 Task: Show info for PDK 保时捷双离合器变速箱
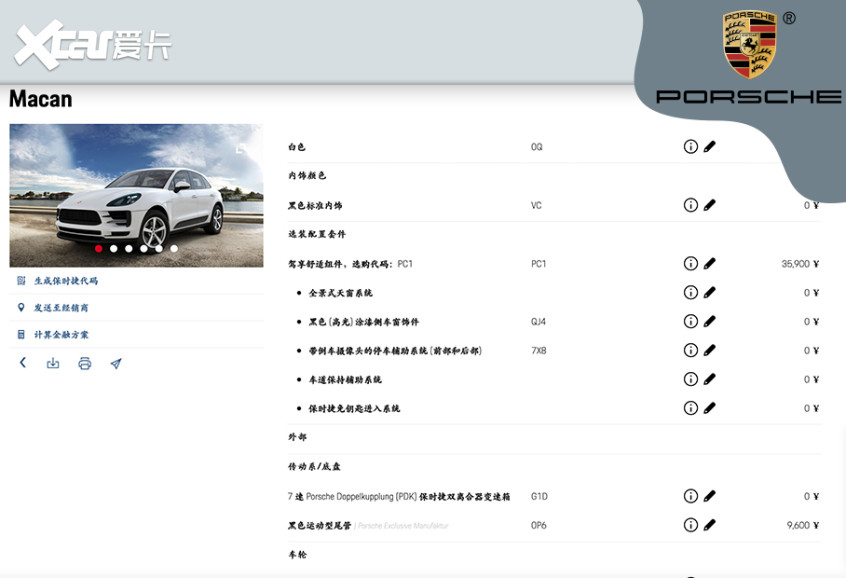[x=691, y=496]
